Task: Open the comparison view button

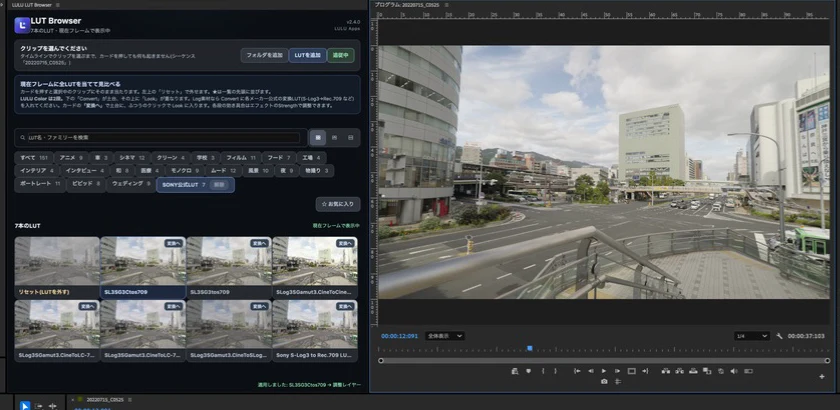Action: pos(707,371)
